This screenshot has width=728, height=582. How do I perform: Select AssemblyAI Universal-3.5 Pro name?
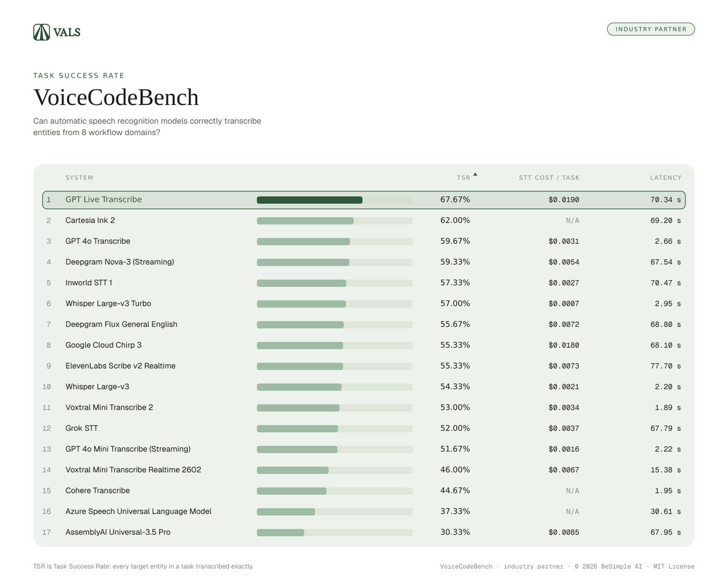[x=118, y=532]
